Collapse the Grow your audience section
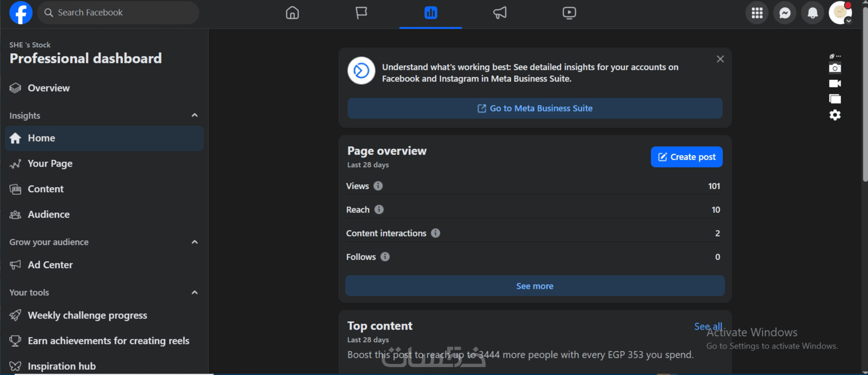Screen dimensions: 868x375 tap(195, 242)
